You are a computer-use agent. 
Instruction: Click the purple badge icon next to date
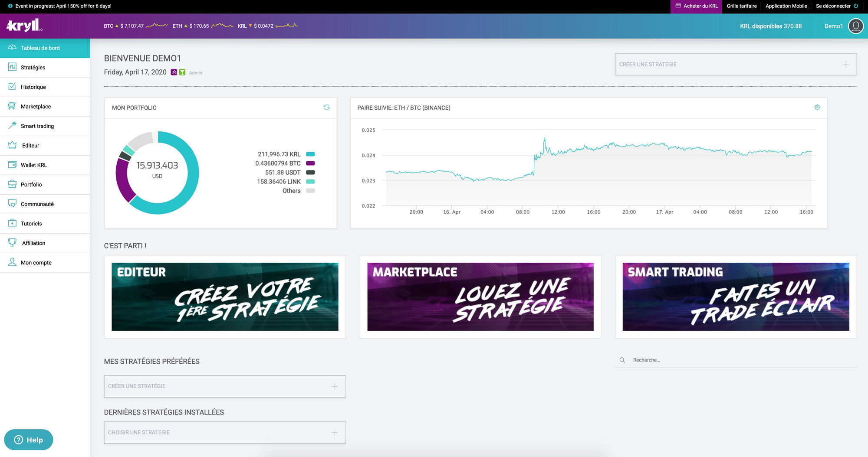coord(174,72)
